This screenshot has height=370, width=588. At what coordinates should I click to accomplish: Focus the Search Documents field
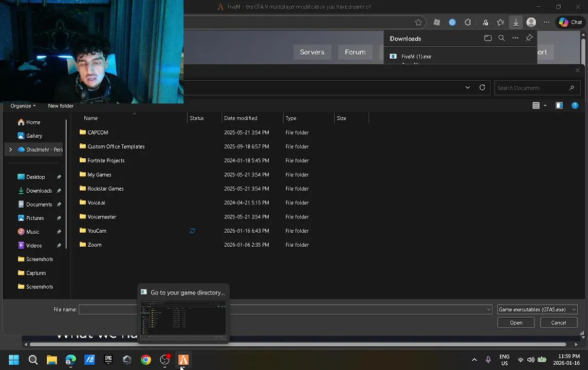(x=537, y=88)
